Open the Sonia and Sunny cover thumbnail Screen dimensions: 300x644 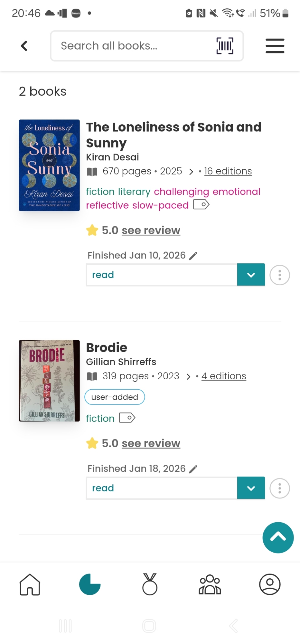click(x=49, y=165)
